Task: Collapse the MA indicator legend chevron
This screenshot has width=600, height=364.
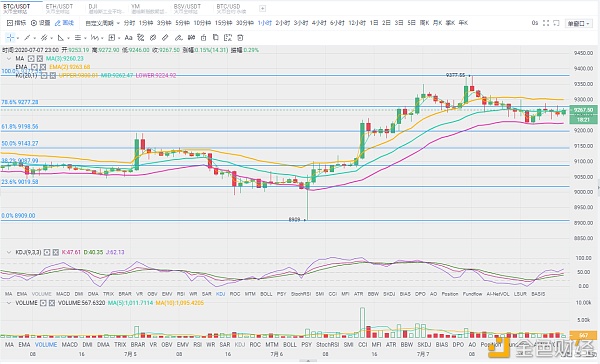Action: pos(9,59)
